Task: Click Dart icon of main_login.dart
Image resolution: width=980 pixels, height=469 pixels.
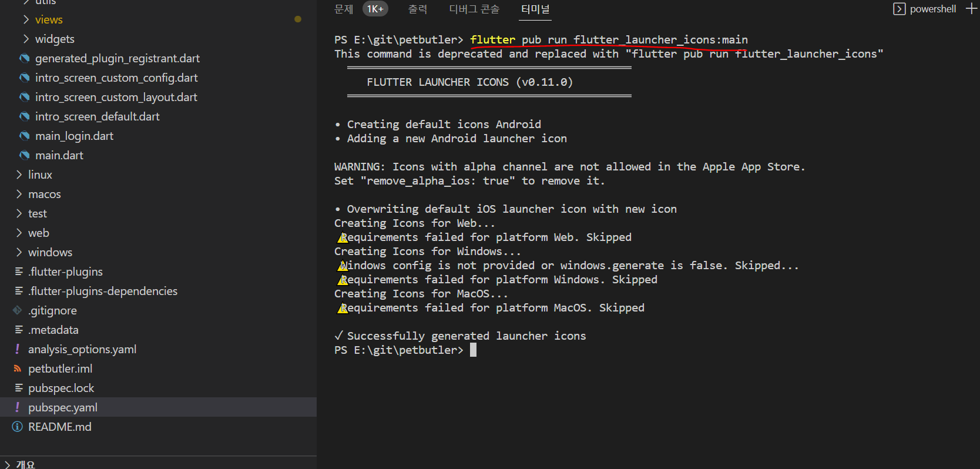Action: click(24, 136)
